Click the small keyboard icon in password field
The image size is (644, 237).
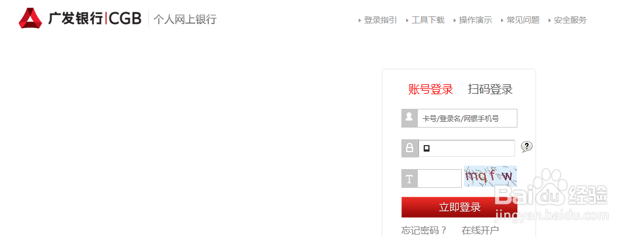click(x=427, y=148)
